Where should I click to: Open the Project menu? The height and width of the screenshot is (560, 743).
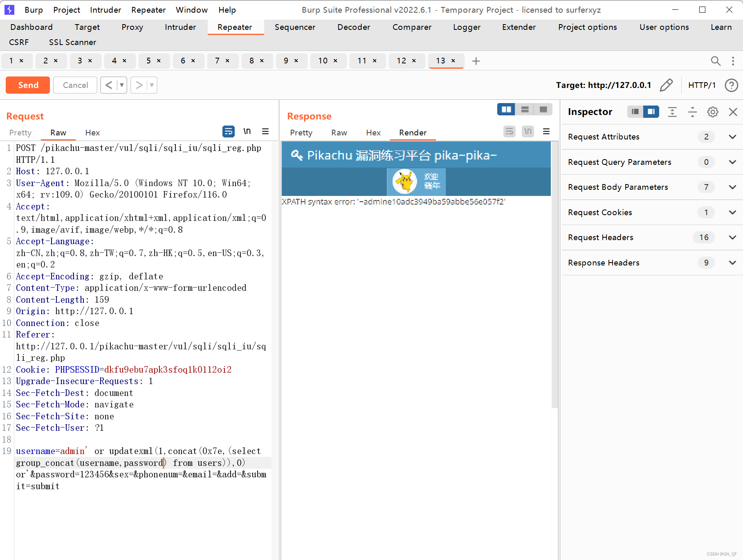[67, 10]
